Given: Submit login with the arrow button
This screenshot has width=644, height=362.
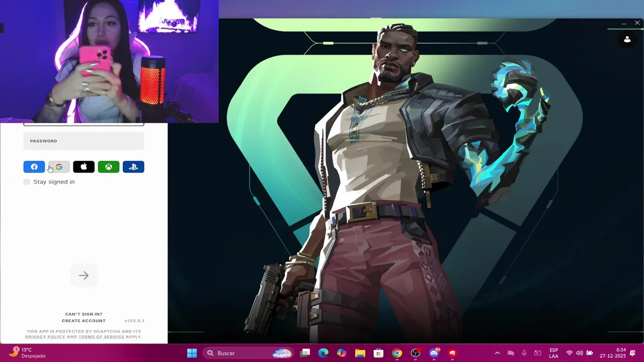Looking at the screenshot, I should point(84,276).
